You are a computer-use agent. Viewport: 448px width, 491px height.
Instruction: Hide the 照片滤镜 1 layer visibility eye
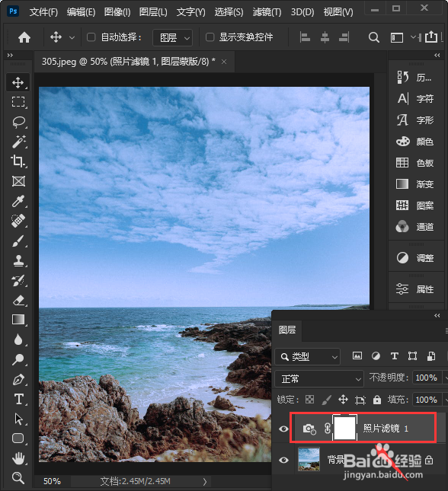[283, 429]
